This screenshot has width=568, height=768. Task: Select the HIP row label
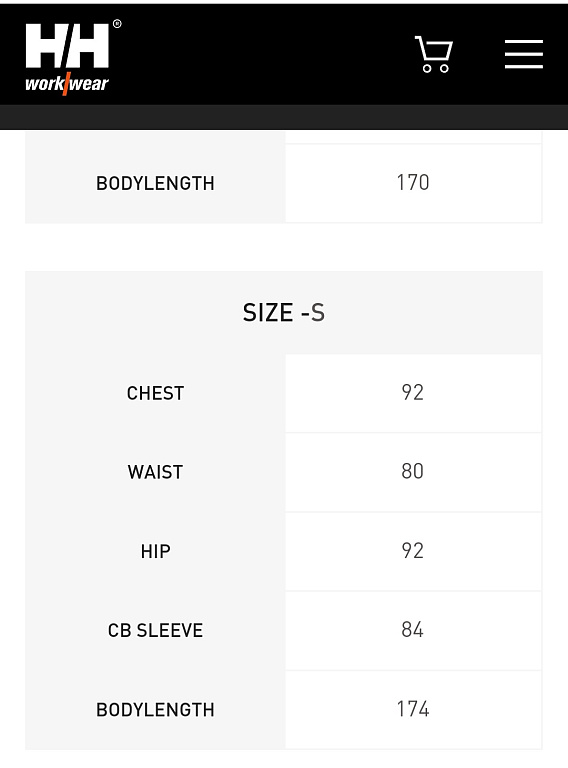(x=155, y=552)
